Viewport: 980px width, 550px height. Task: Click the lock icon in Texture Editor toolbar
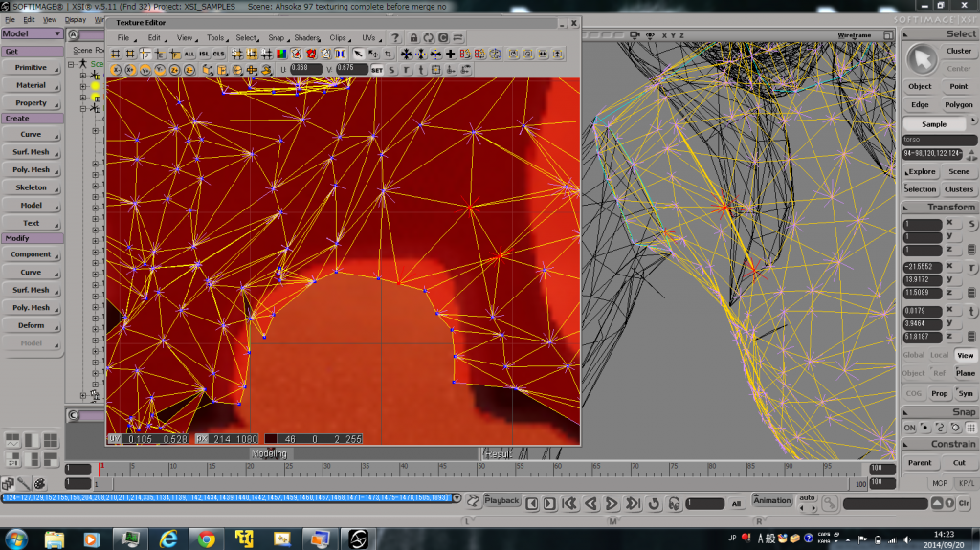[x=413, y=38]
